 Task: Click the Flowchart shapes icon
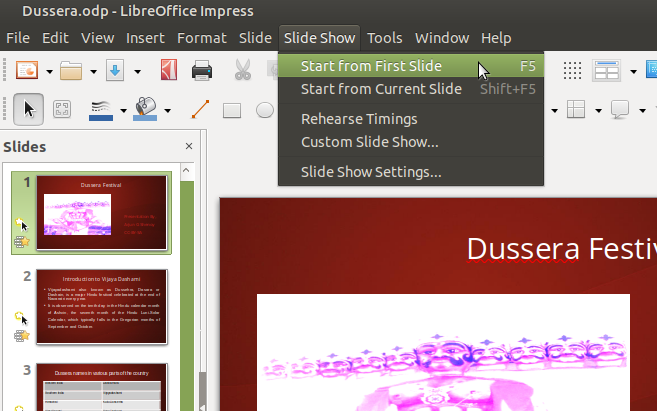tap(576, 109)
